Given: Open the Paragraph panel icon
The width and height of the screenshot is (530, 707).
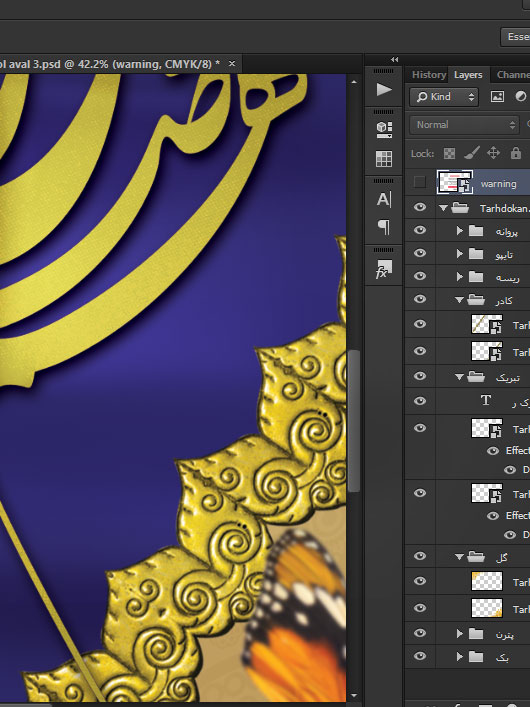Looking at the screenshot, I should 384,227.
